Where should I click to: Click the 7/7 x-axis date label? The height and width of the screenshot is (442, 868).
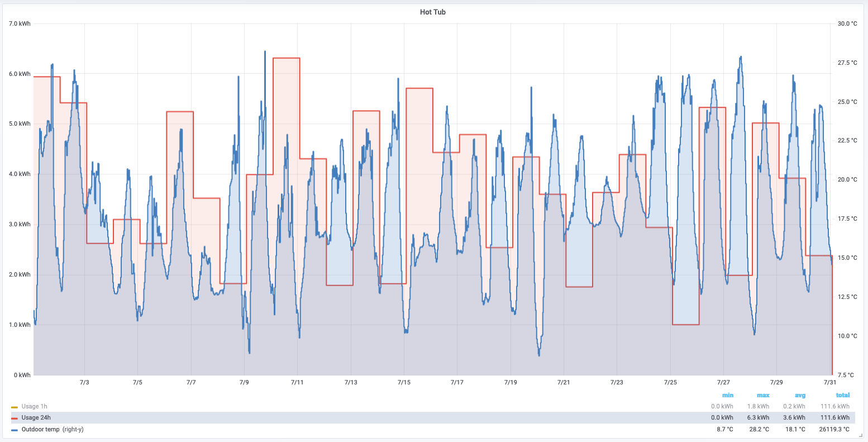click(191, 382)
